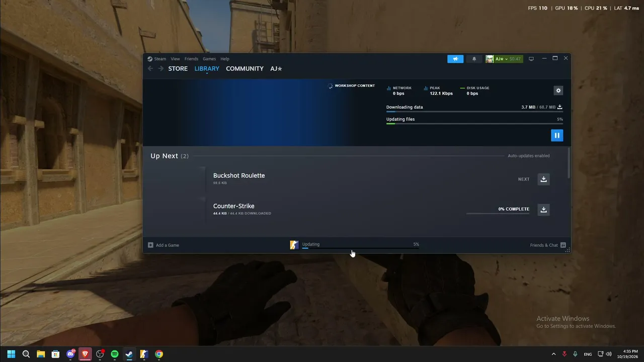Click the Steam logo in title bar
Screen dimensions: 644x362
pyautogui.click(x=150, y=59)
